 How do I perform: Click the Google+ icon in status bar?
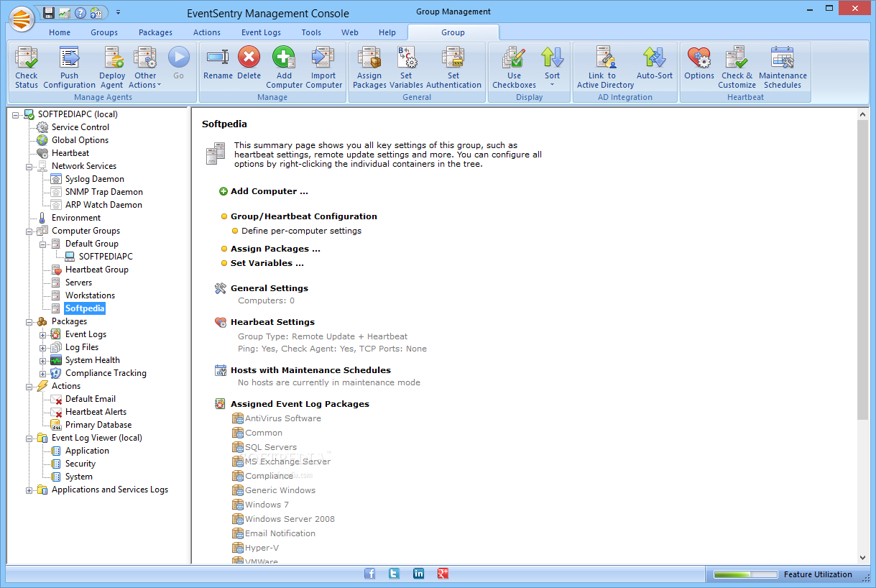coord(443,574)
